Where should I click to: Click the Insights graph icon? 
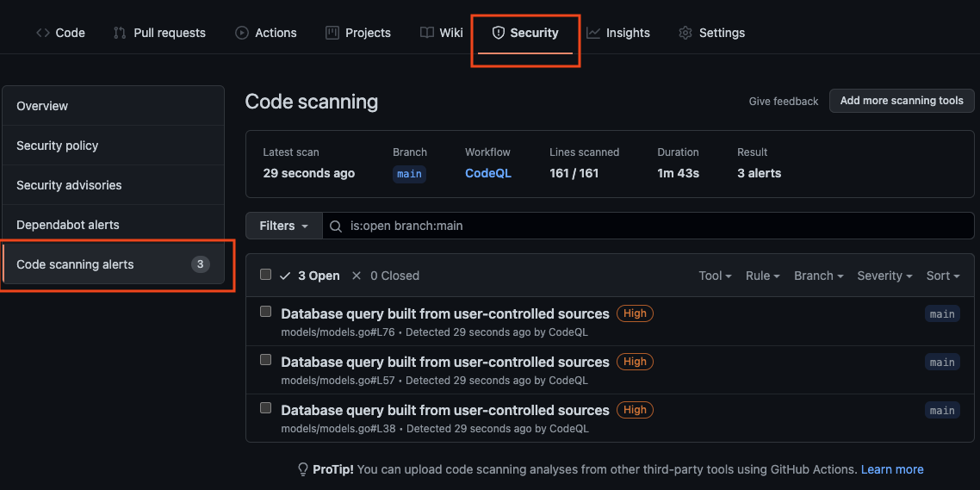[x=593, y=33]
